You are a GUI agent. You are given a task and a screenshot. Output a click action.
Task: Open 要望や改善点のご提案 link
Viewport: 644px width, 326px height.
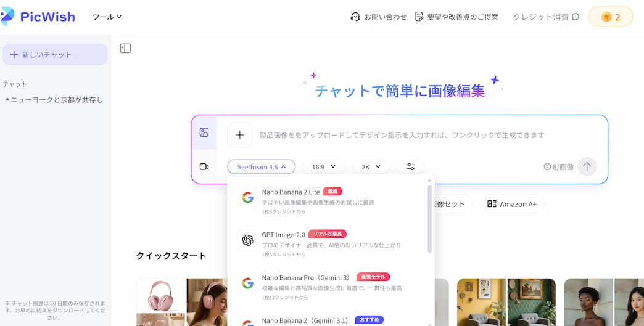click(x=456, y=17)
